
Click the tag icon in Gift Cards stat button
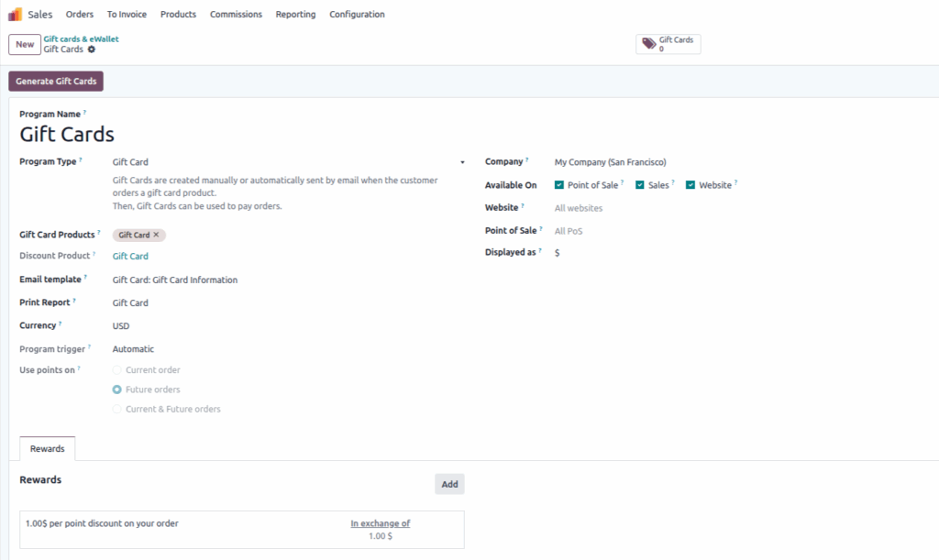(x=648, y=43)
